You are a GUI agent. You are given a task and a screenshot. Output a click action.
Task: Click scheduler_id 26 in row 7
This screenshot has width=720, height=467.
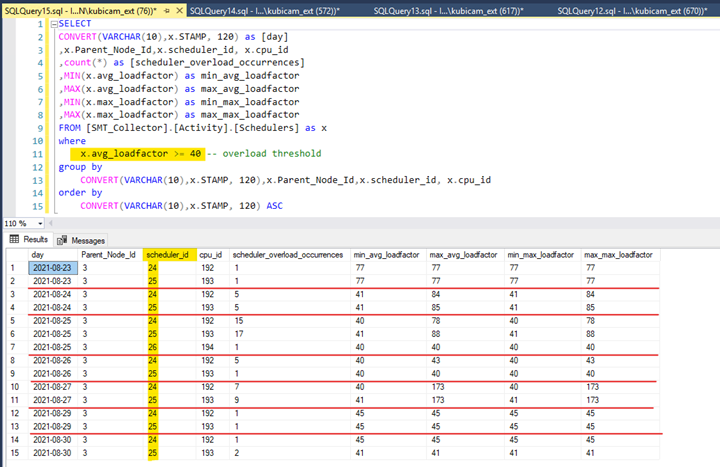pyautogui.click(x=169, y=347)
